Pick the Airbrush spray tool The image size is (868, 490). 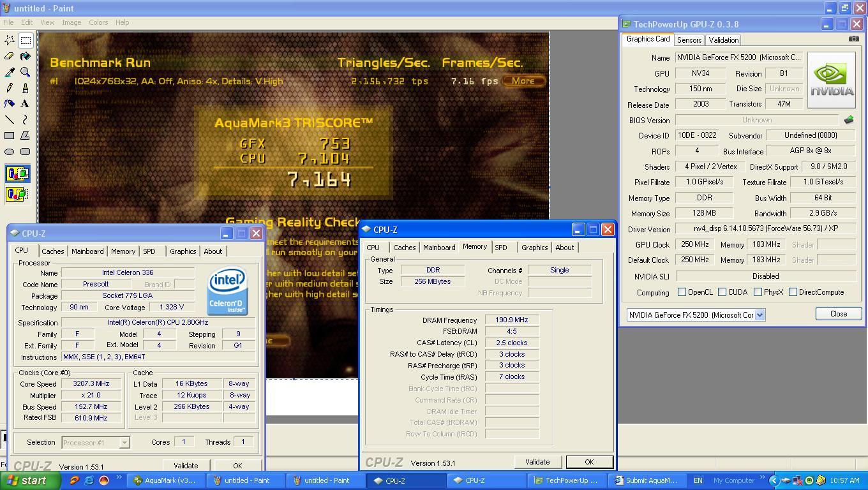[x=10, y=104]
